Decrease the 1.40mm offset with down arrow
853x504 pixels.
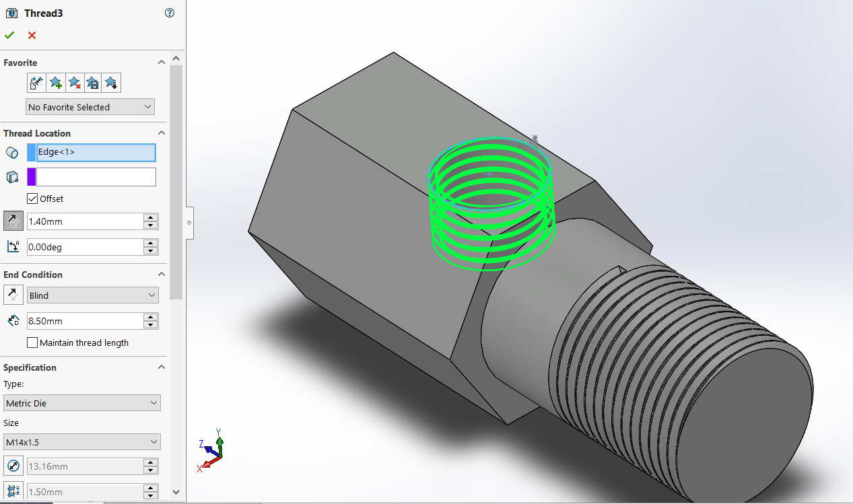[151, 225]
